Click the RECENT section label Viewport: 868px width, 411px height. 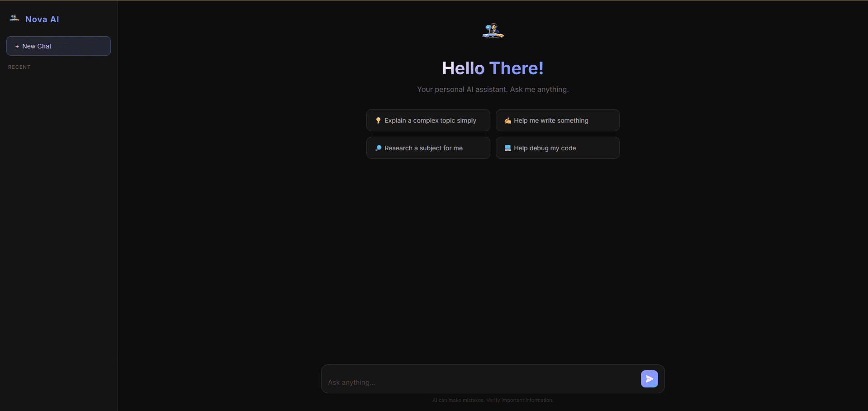pos(19,67)
